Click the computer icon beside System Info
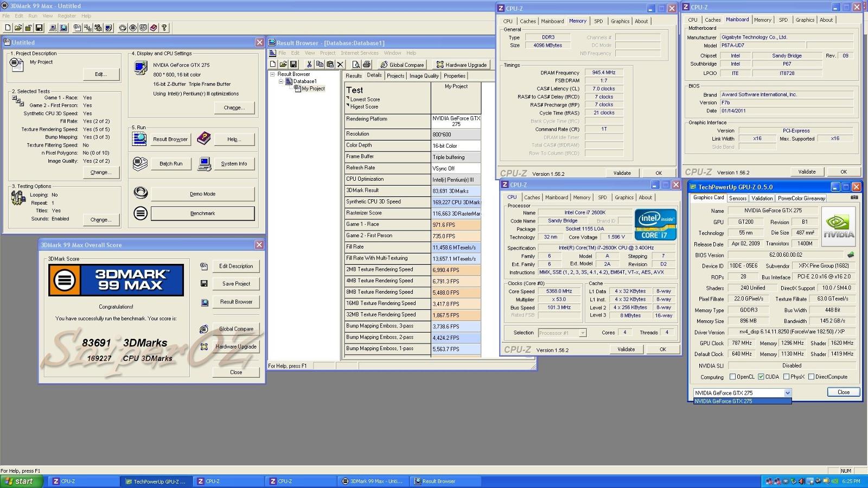This screenshot has width=868, height=488. coord(205,163)
